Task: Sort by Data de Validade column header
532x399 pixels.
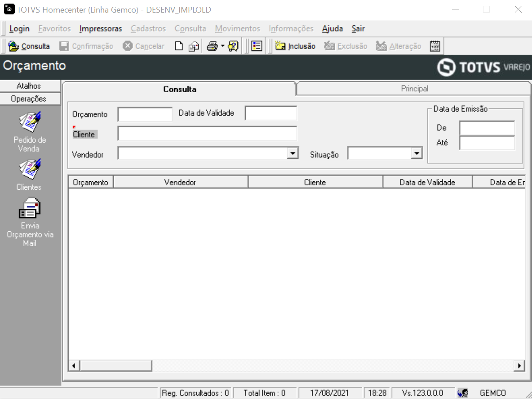Action: click(427, 182)
